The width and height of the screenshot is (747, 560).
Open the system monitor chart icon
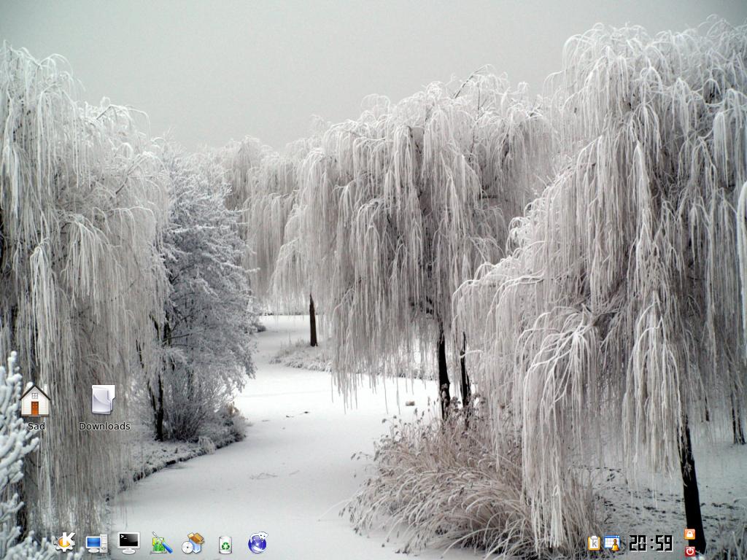click(161, 542)
